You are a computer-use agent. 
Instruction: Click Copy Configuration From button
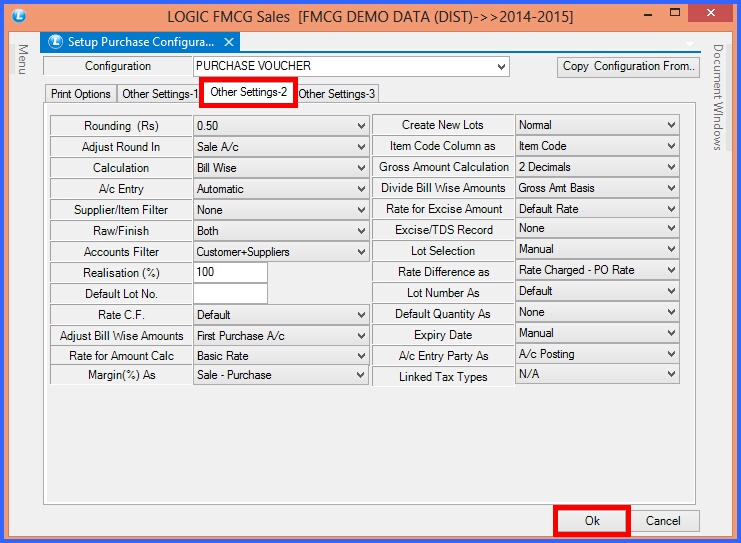tap(628, 66)
